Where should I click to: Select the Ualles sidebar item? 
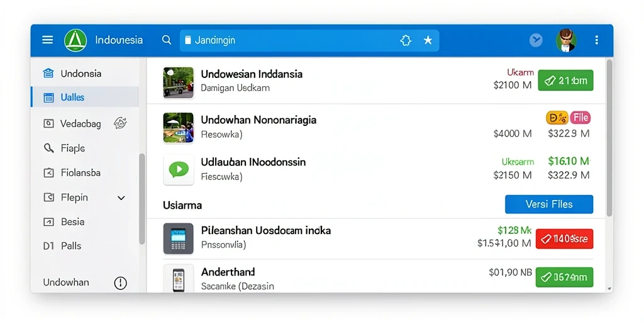pos(85,97)
